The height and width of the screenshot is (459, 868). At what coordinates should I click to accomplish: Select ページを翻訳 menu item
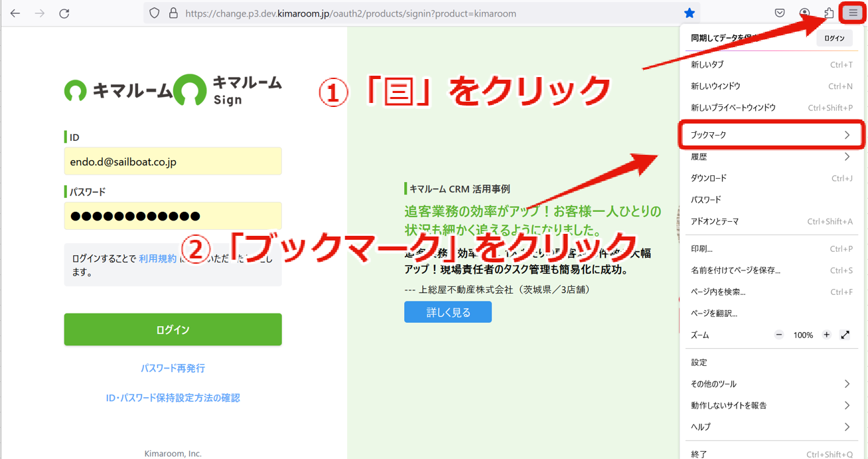[x=771, y=313]
